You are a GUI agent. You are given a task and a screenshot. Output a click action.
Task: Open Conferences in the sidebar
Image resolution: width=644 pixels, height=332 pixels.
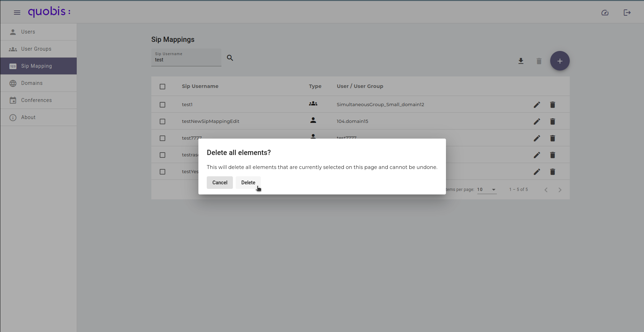pyautogui.click(x=38, y=100)
